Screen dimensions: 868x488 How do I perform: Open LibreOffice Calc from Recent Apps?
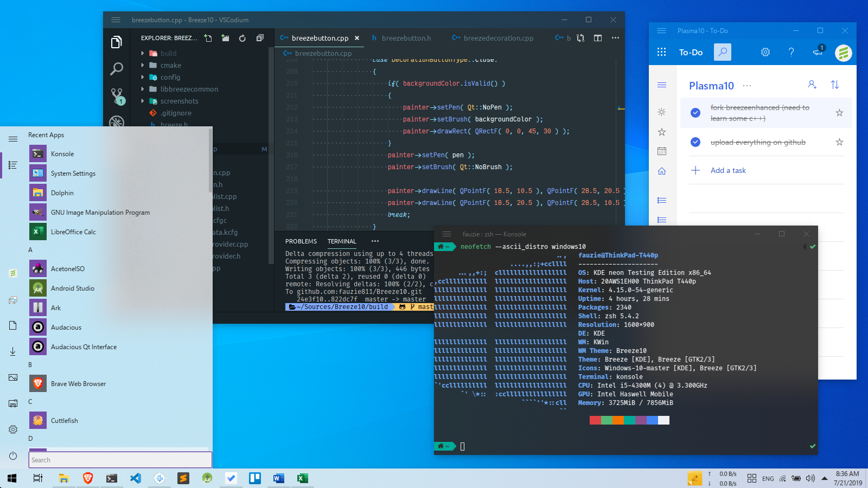coord(118,232)
